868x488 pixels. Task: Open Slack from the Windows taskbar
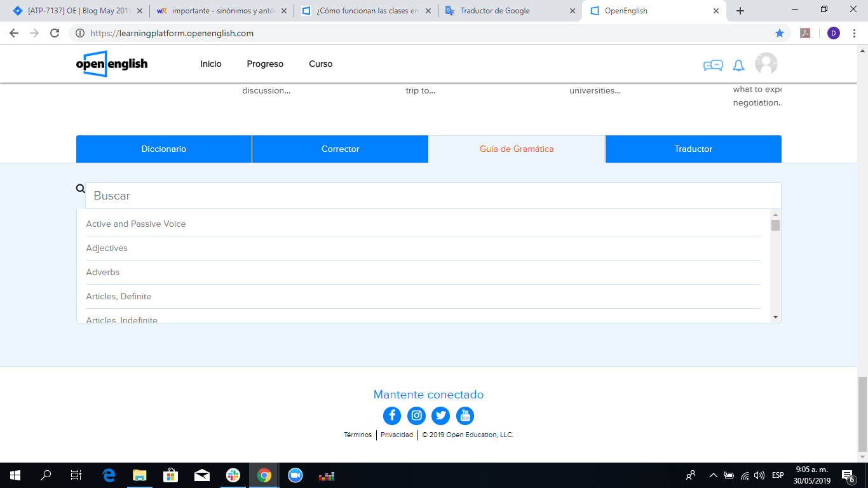(x=233, y=475)
